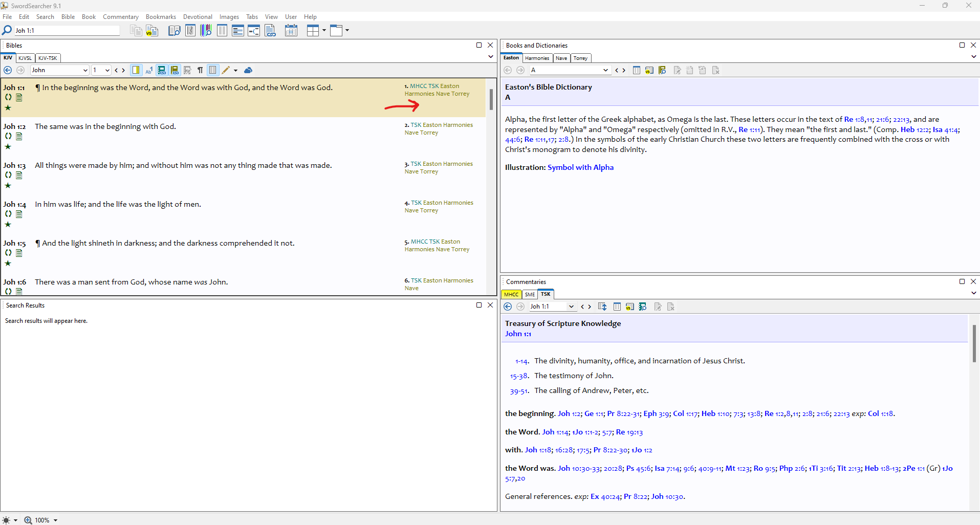Click the green star on Joh 1:1
Screen dimensions: 980x525
pyautogui.click(x=8, y=107)
